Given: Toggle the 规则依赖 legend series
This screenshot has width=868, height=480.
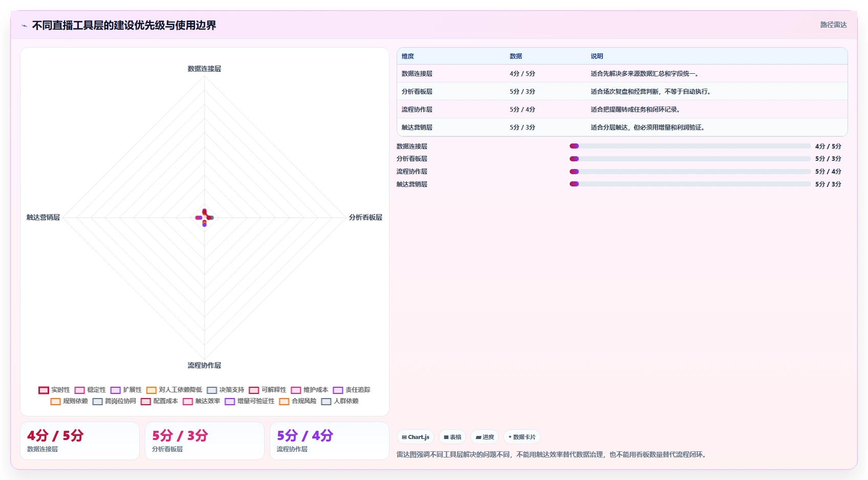Looking at the screenshot, I should (x=69, y=401).
